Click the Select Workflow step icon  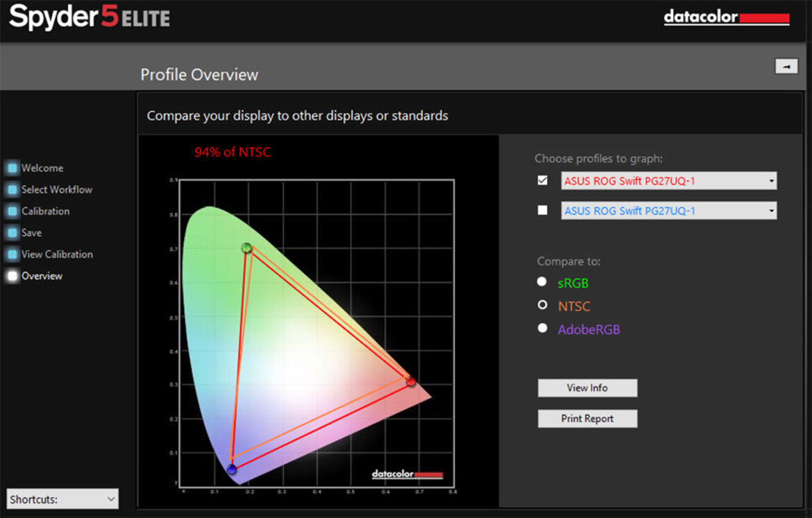point(12,189)
